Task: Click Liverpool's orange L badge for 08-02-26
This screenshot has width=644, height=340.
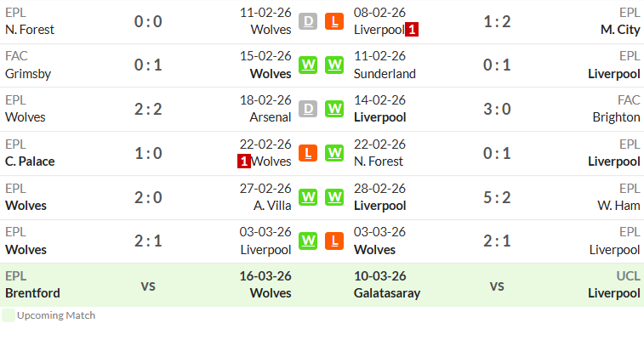Action: (x=334, y=21)
